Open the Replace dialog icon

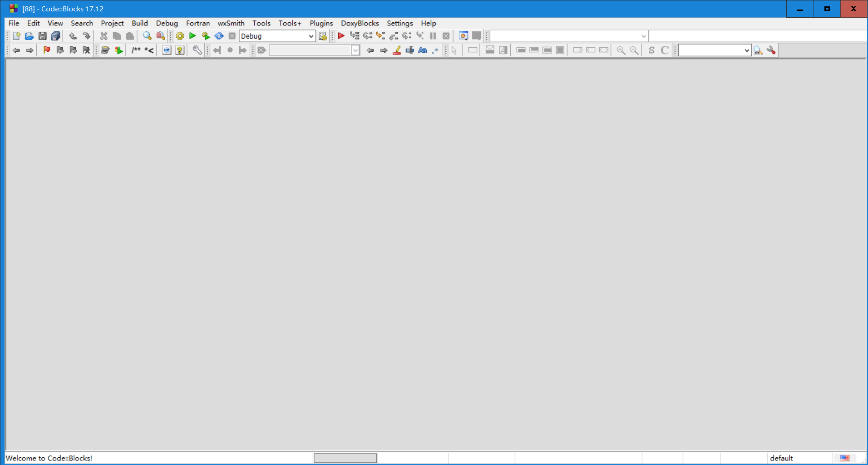pos(160,36)
